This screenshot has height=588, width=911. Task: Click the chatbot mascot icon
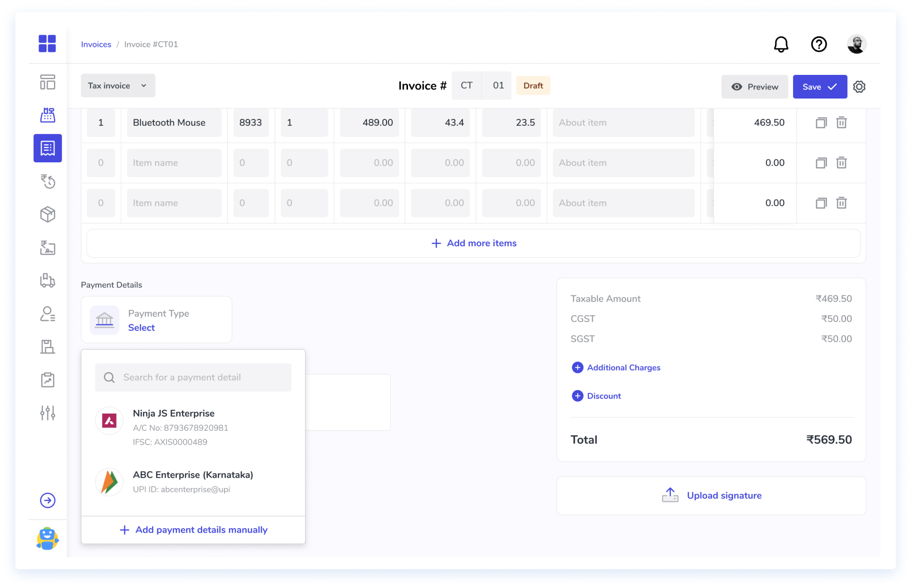click(47, 539)
